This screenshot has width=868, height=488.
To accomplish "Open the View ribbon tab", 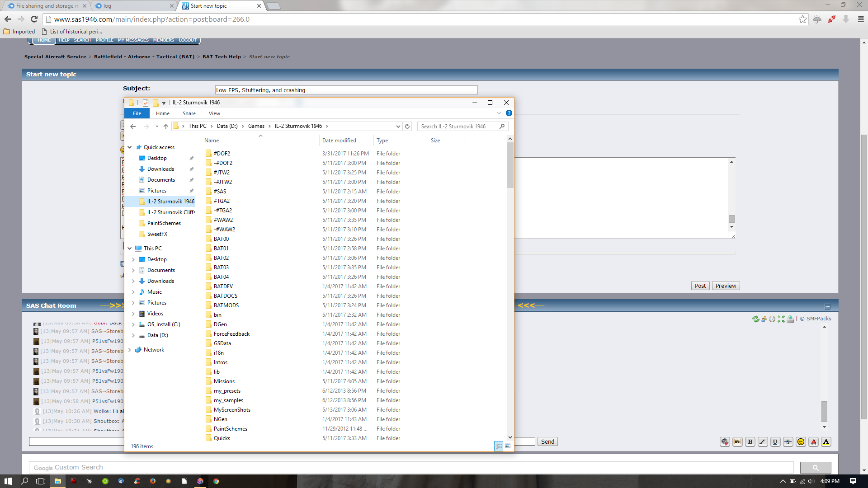I will point(214,113).
